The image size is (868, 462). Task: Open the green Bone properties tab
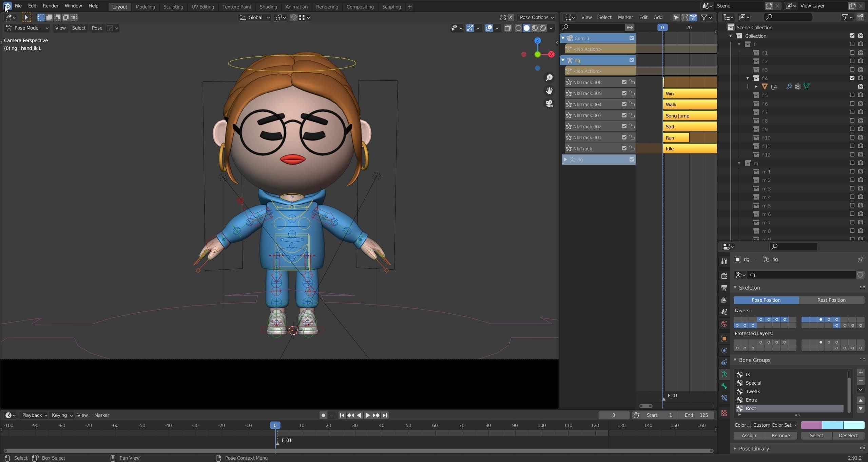coord(724,386)
